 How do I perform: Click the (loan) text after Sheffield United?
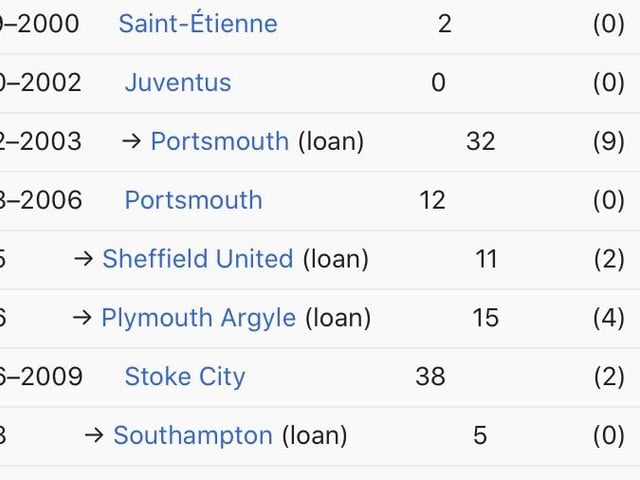pos(336,259)
